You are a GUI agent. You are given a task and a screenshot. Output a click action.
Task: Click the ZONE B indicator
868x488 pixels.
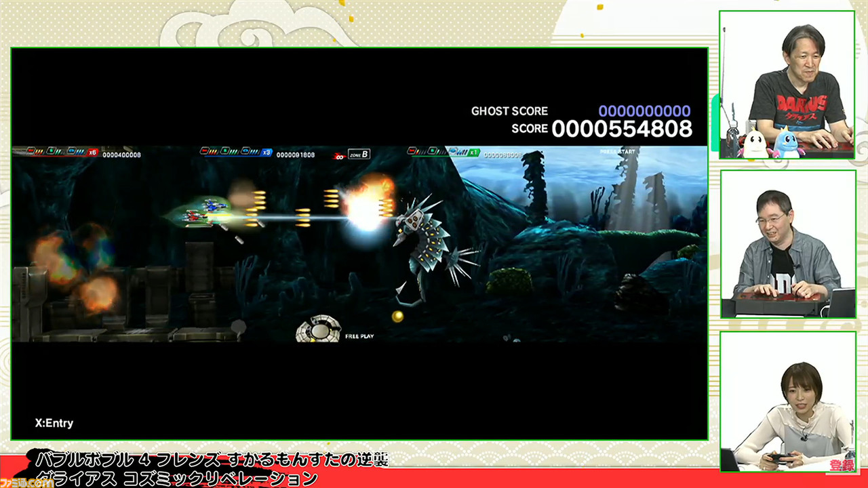click(x=359, y=155)
